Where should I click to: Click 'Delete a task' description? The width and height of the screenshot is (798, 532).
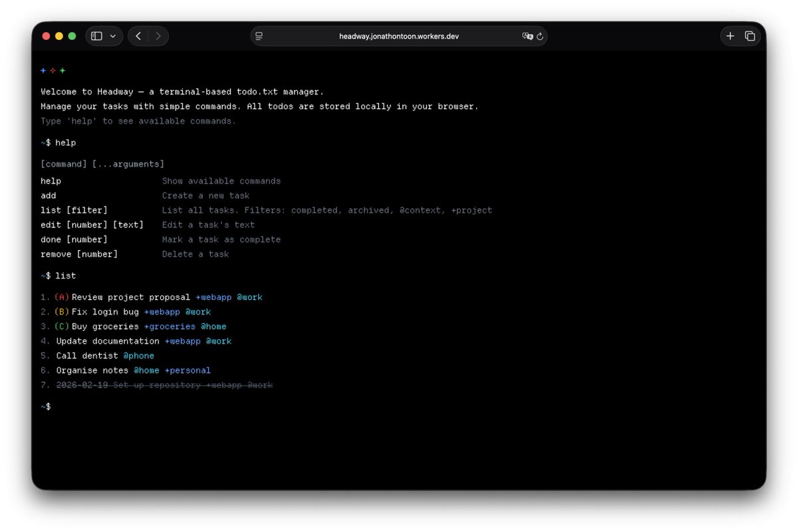(196, 254)
